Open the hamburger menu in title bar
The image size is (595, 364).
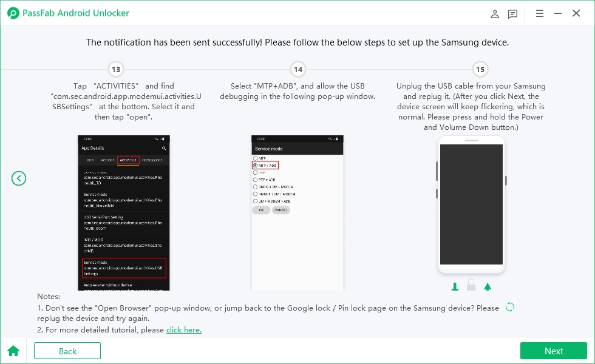coord(540,13)
